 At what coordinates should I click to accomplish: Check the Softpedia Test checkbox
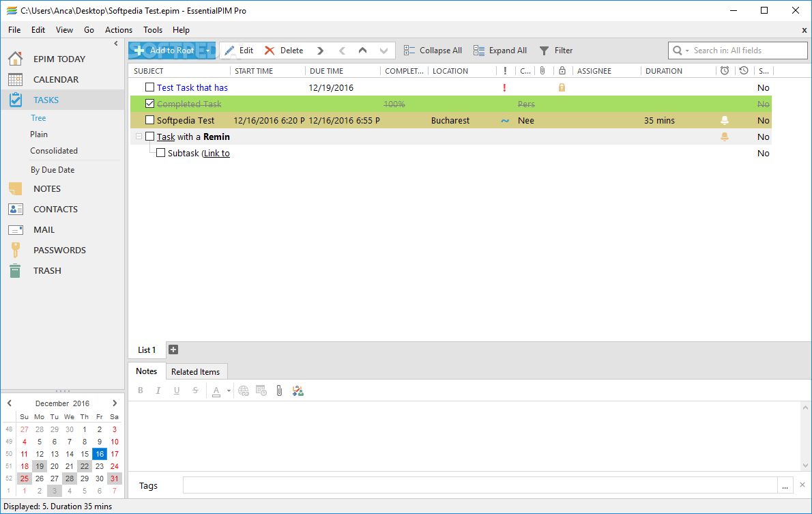tap(149, 119)
